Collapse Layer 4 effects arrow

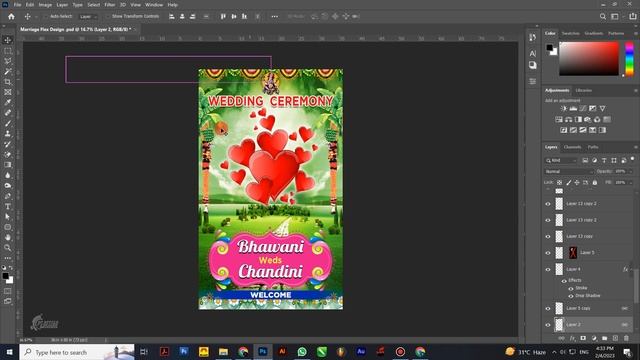631,269
